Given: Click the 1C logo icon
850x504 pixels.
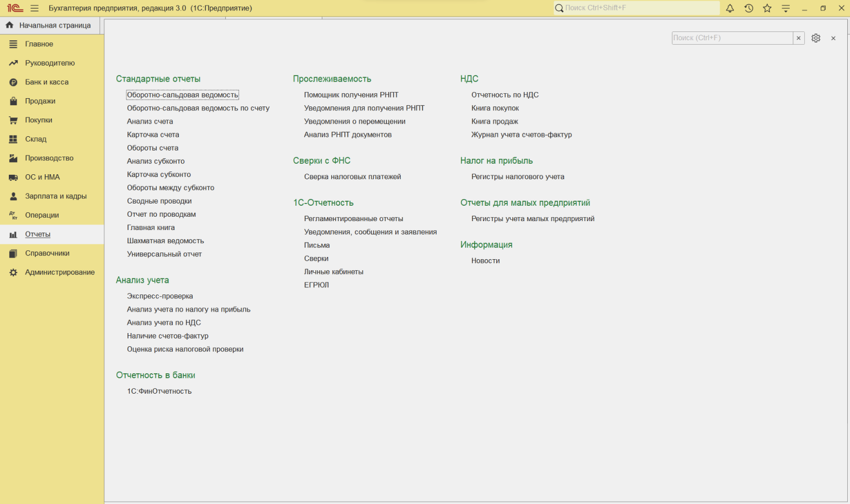Looking at the screenshot, I should [15, 8].
